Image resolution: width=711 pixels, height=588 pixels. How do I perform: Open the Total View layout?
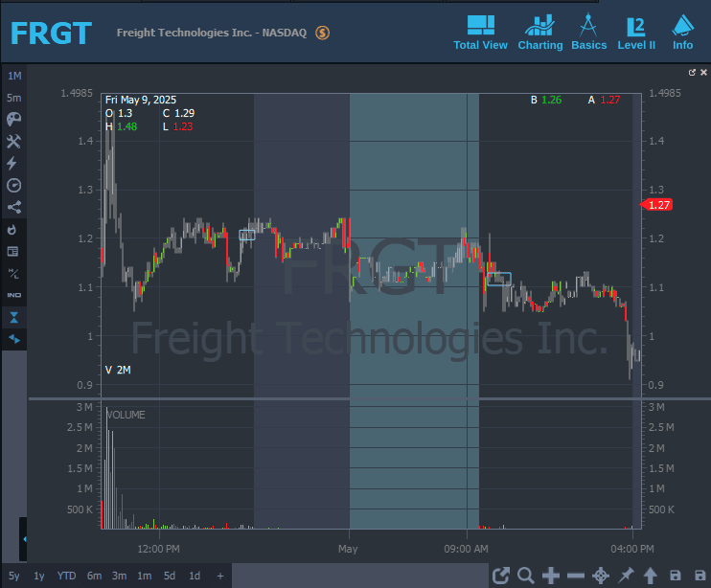click(480, 33)
